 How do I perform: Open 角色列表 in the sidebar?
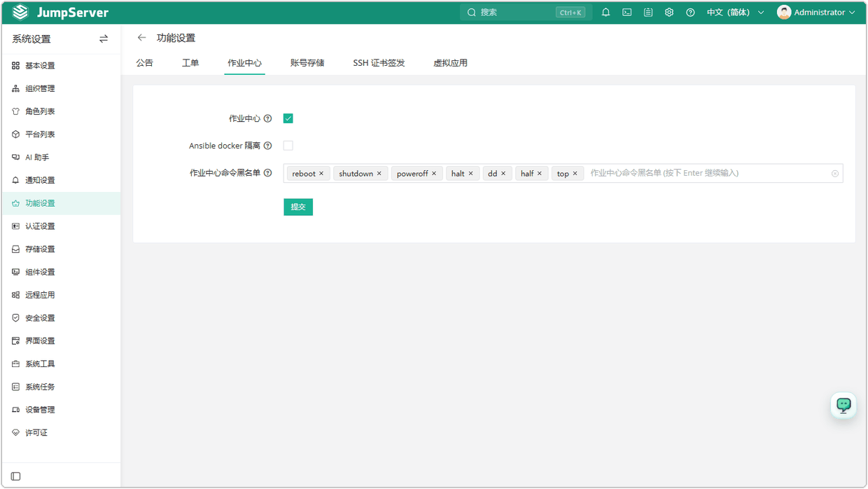coord(61,111)
